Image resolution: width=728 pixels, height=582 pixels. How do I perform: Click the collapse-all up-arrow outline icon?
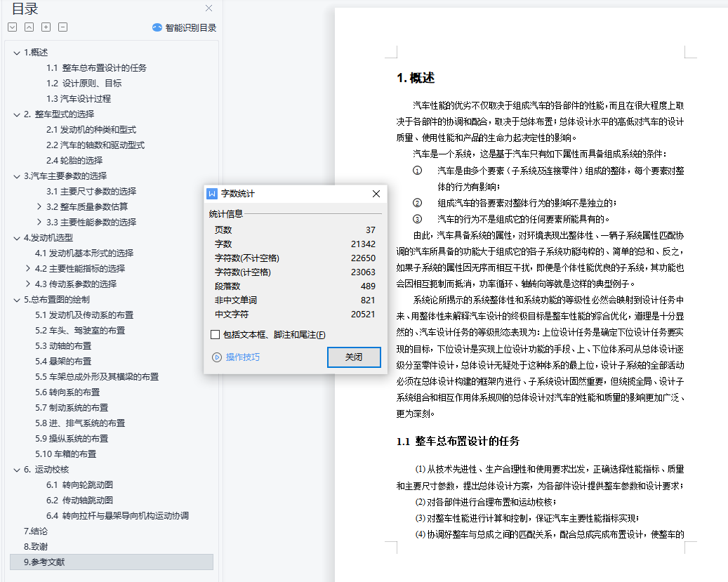pyautogui.click(x=29, y=27)
